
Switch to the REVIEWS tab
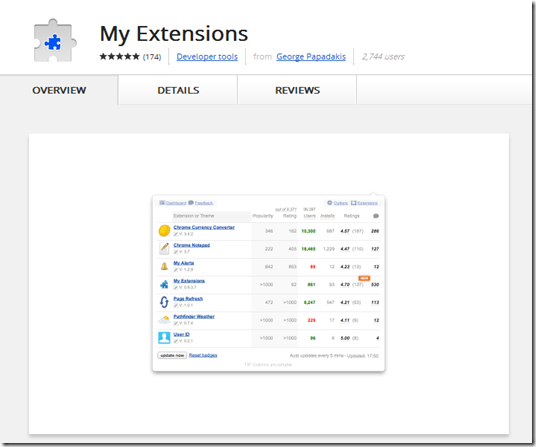[297, 90]
